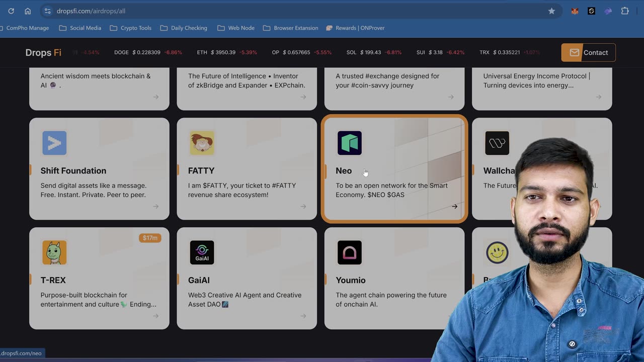
Task: Open the Social Media bookmark folder
Action: [80, 28]
